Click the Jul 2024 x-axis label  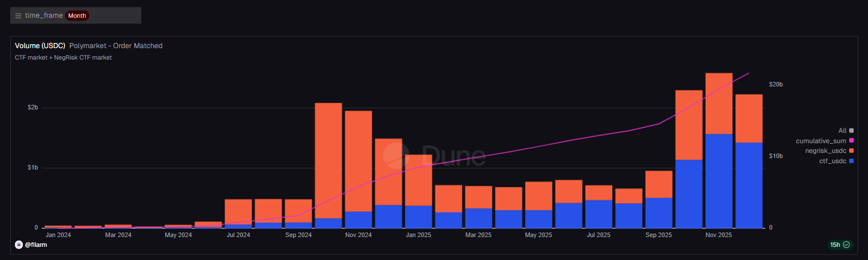tap(238, 235)
